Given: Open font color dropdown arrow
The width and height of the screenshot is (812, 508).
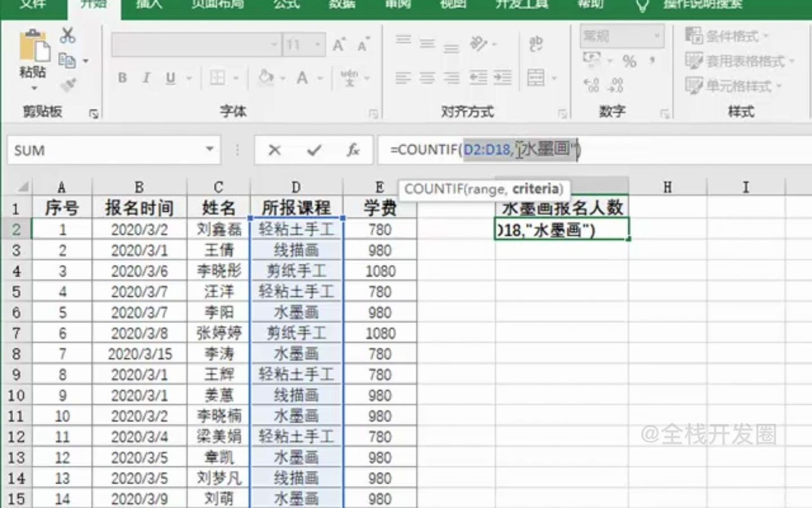Looking at the screenshot, I should click(x=320, y=78).
